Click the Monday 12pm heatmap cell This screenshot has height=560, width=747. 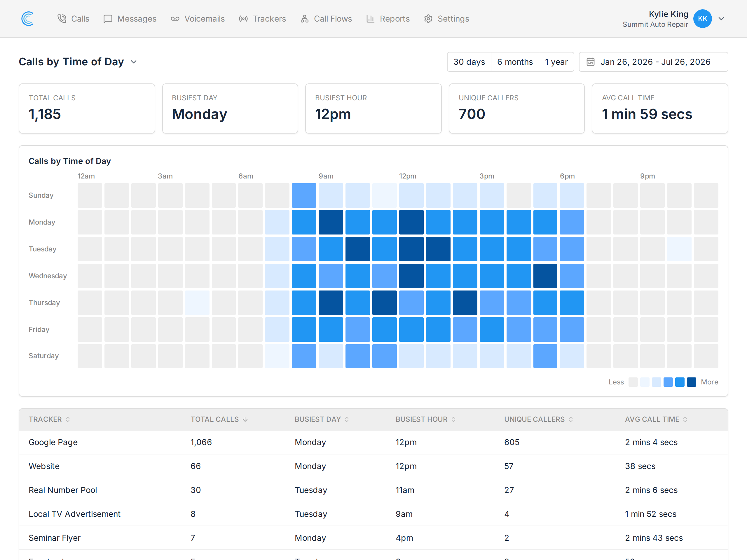[411, 222]
